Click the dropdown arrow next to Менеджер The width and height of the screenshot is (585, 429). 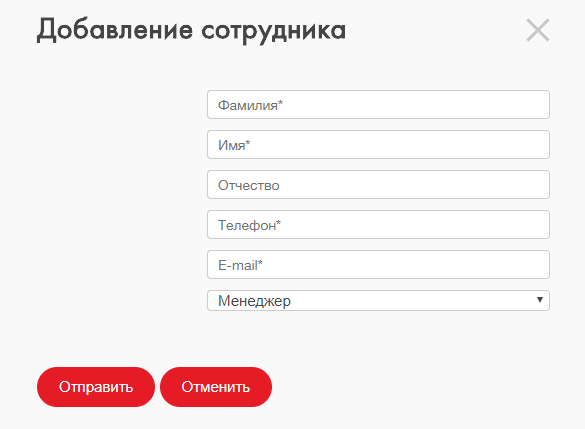[x=539, y=300]
